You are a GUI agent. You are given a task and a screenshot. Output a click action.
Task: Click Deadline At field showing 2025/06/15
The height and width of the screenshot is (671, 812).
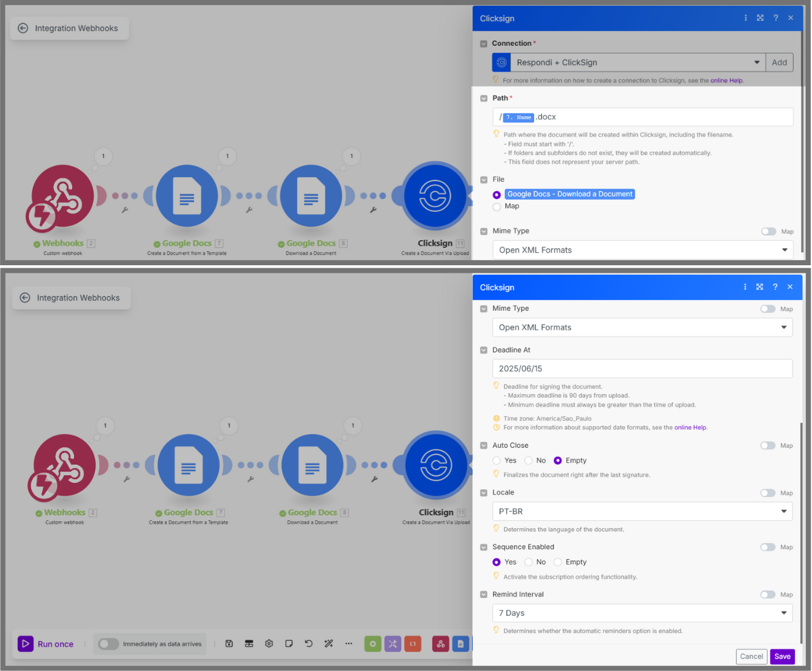[642, 369]
